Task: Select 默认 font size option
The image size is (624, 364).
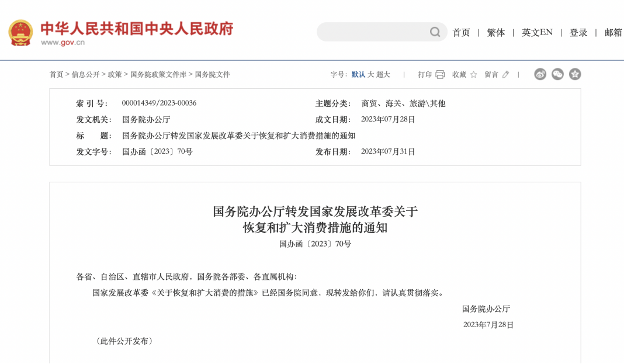Action: click(358, 74)
